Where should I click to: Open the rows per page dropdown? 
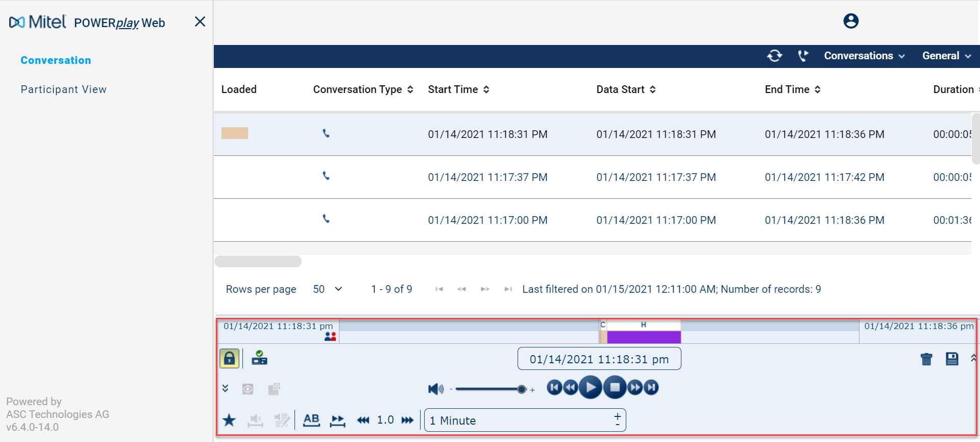coord(327,289)
